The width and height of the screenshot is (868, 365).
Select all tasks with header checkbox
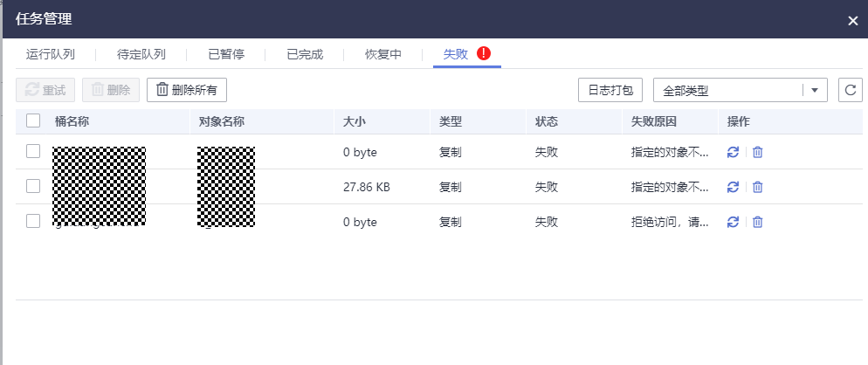click(x=33, y=121)
